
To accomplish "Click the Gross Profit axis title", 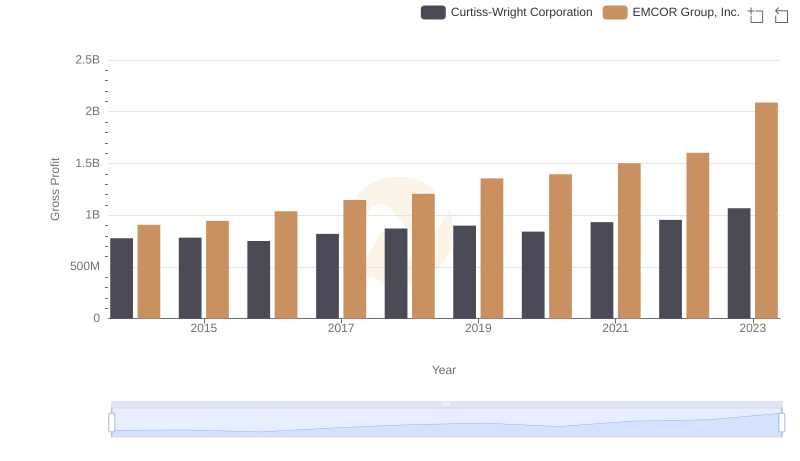I will (55, 189).
